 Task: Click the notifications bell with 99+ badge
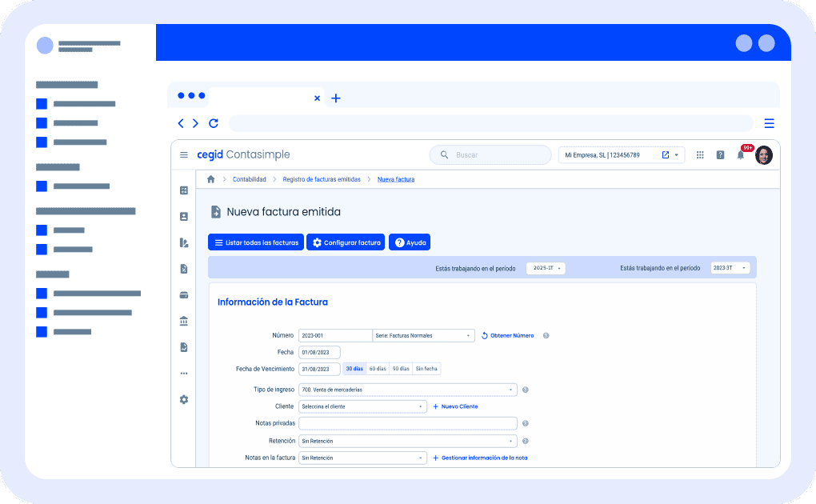click(x=741, y=155)
